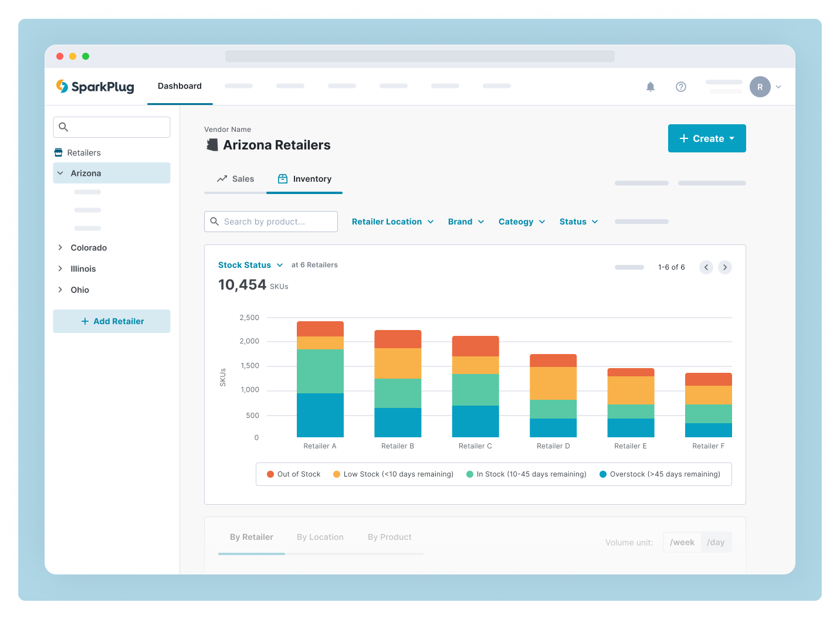
Task: Click the Retailers store icon in sidebar
Action: (x=59, y=152)
